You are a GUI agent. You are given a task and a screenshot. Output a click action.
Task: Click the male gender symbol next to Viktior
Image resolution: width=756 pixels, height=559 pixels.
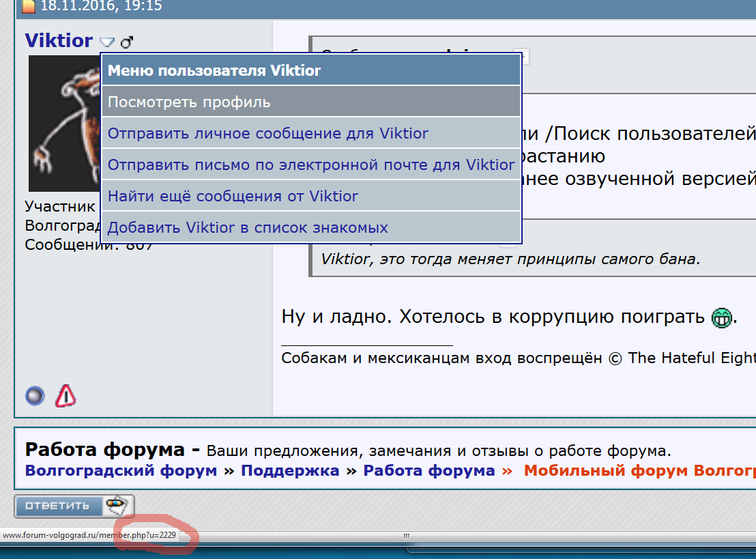tap(126, 42)
